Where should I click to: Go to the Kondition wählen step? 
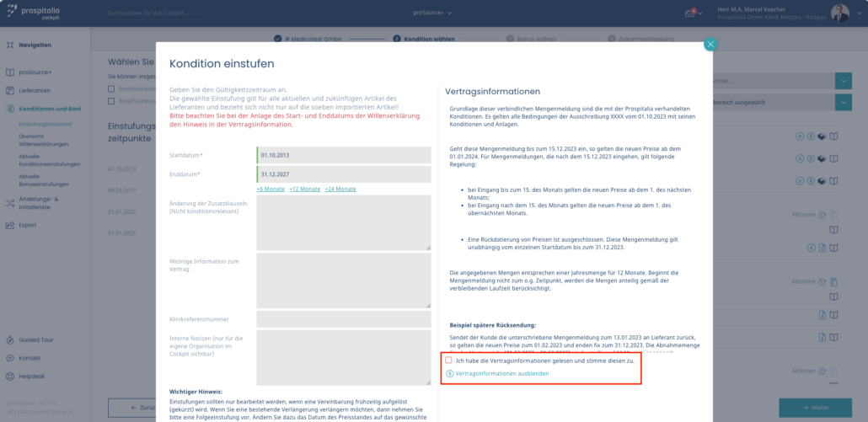click(424, 40)
